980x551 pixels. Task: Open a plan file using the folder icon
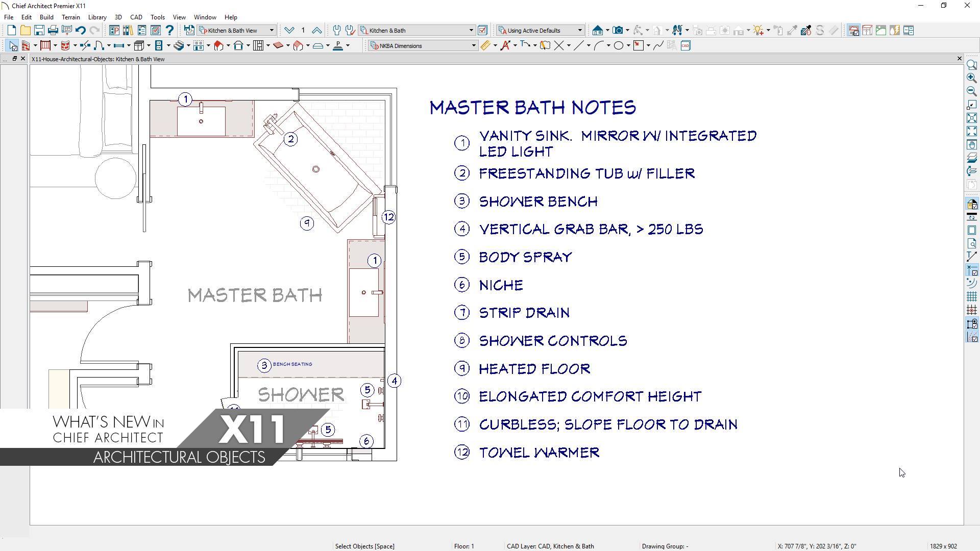click(x=25, y=31)
